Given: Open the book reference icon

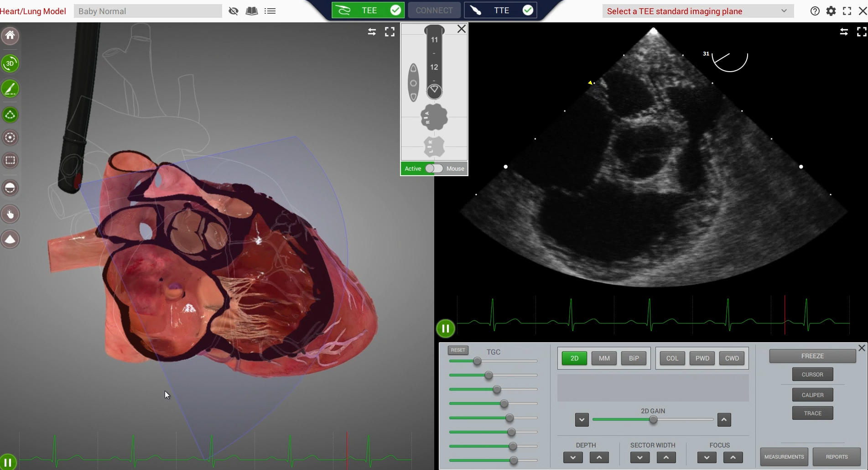Looking at the screenshot, I should pos(252,11).
